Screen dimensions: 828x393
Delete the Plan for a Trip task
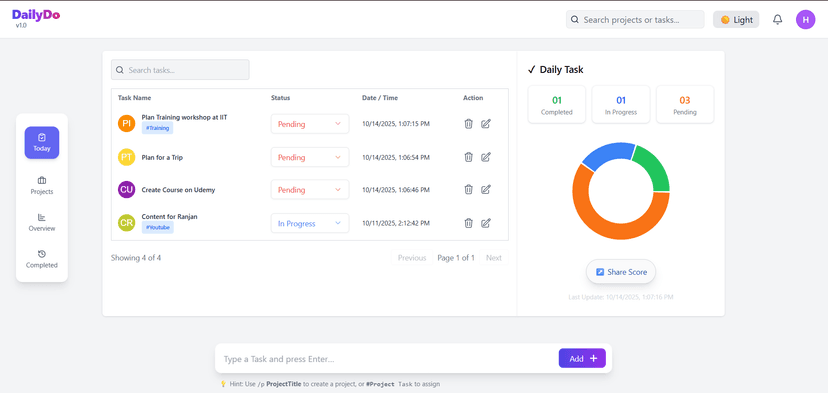click(x=468, y=157)
